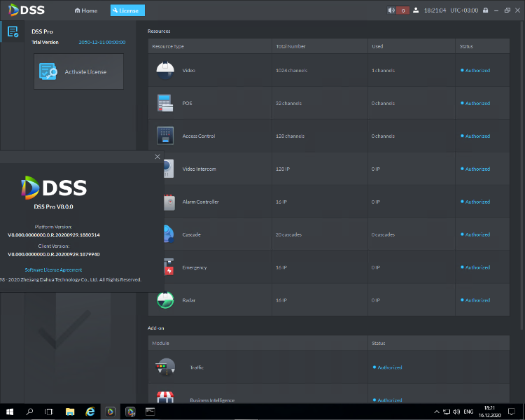
Task: Click the Activate License button
Action: pos(78,71)
